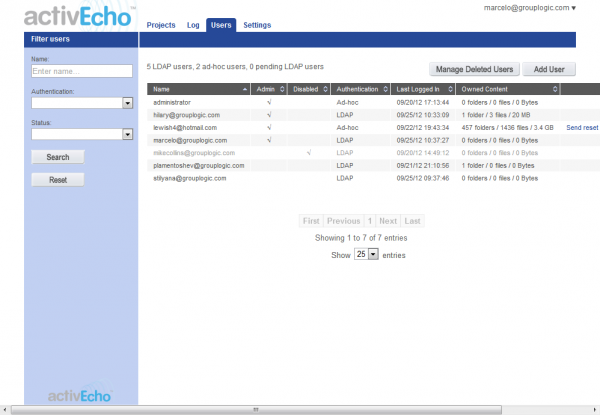Screen dimensions: 600x415
Task: Click the scrollbar right arrow
Action: (595, 410)
